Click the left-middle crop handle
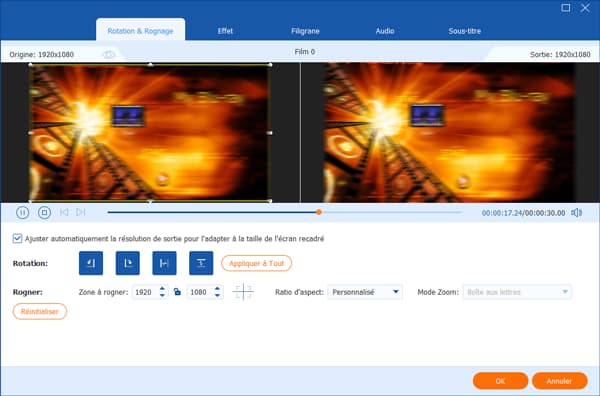600x396 pixels. pos(31,133)
